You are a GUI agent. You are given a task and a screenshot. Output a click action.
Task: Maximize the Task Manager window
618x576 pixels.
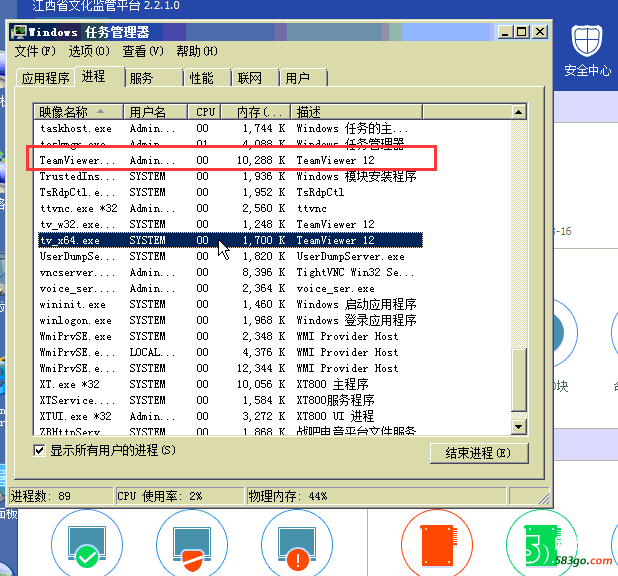click(x=521, y=32)
